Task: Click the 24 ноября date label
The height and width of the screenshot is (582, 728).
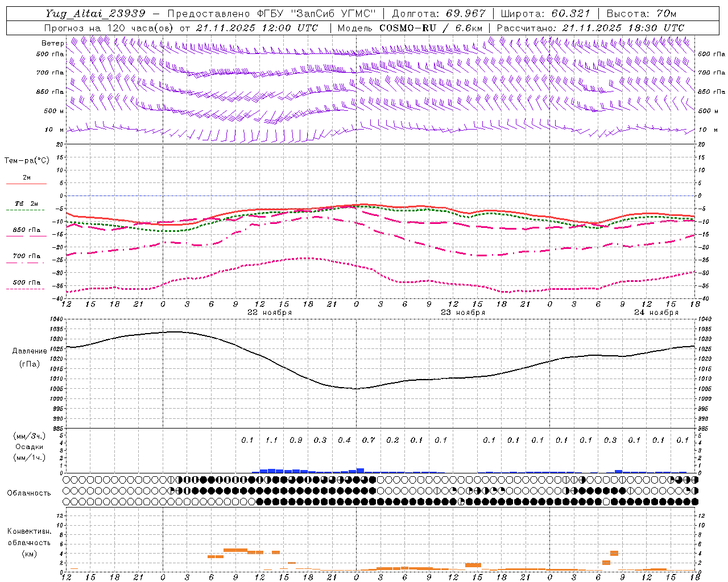Action: coord(656,313)
